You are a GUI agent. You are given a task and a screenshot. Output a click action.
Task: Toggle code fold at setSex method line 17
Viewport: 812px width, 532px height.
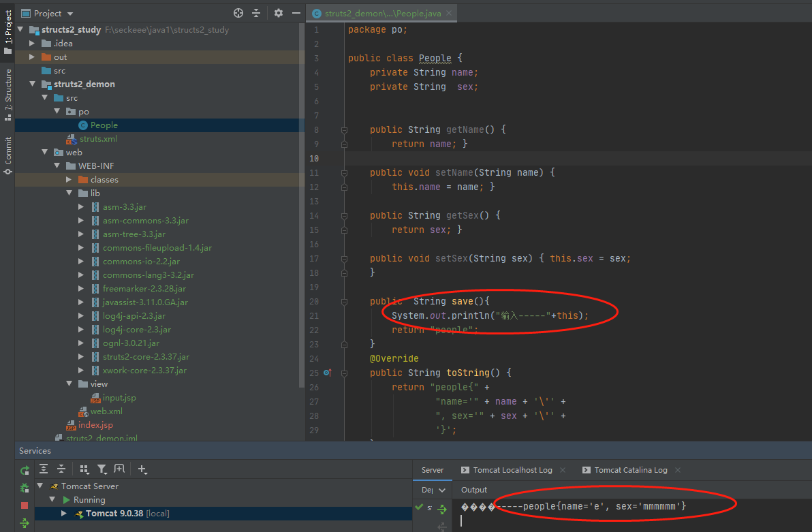point(344,258)
